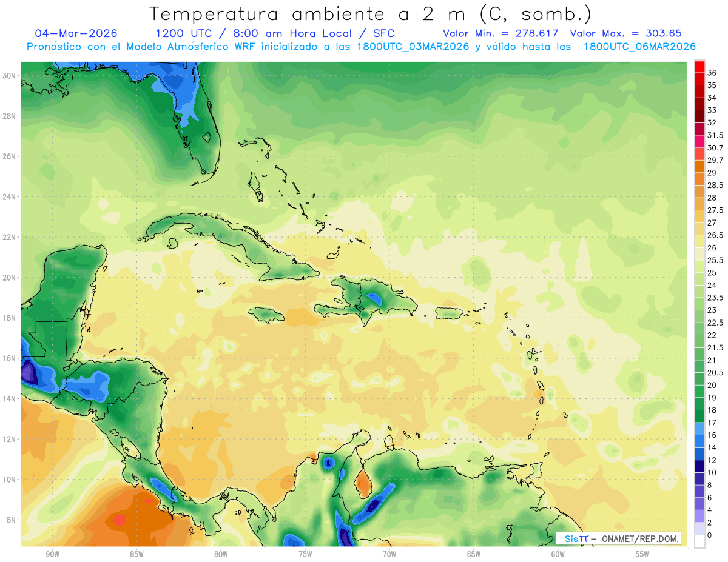Click the '60W' longitude label

pyautogui.click(x=558, y=554)
